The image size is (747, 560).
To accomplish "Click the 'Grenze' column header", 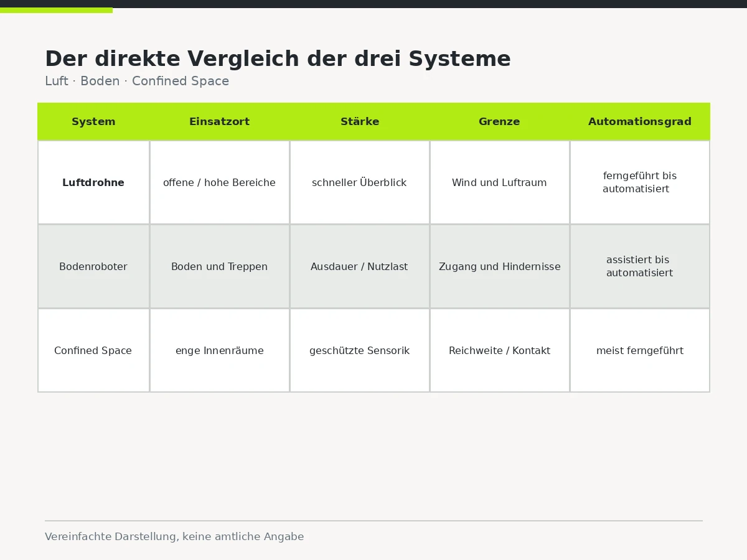I will click(x=499, y=121).
